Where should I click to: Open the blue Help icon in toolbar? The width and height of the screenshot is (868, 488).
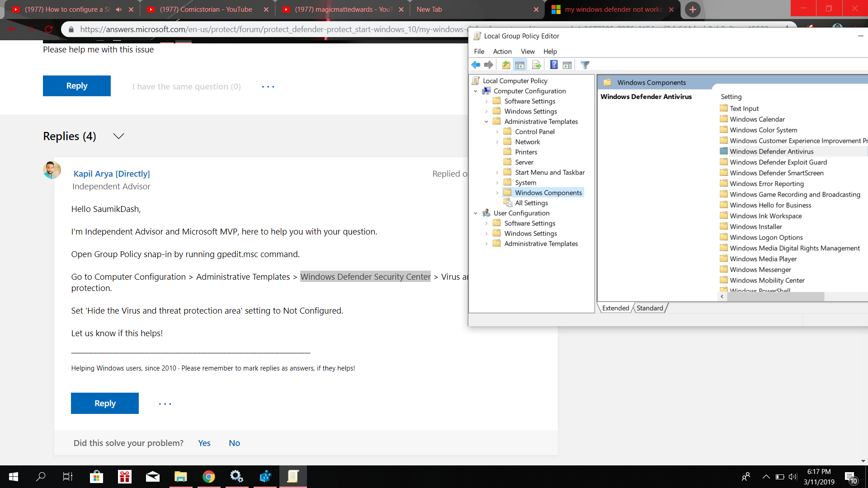click(554, 65)
